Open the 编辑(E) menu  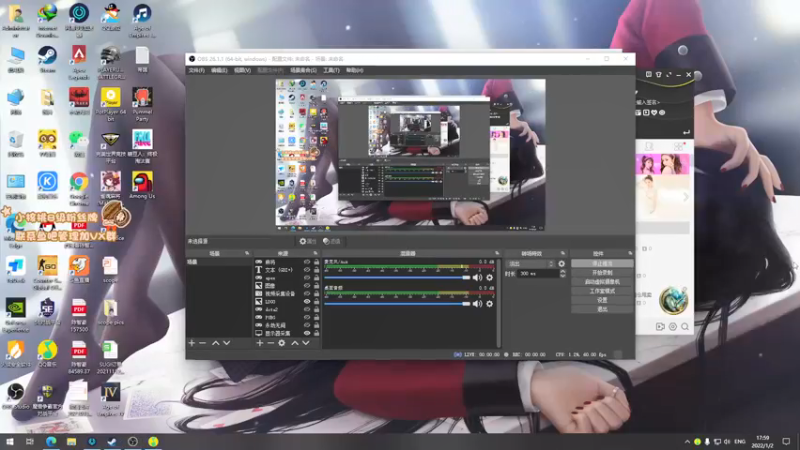click(x=219, y=70)
